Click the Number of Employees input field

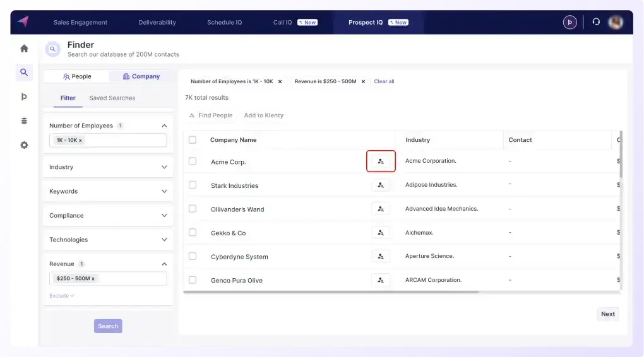click(x=108, y=140)
